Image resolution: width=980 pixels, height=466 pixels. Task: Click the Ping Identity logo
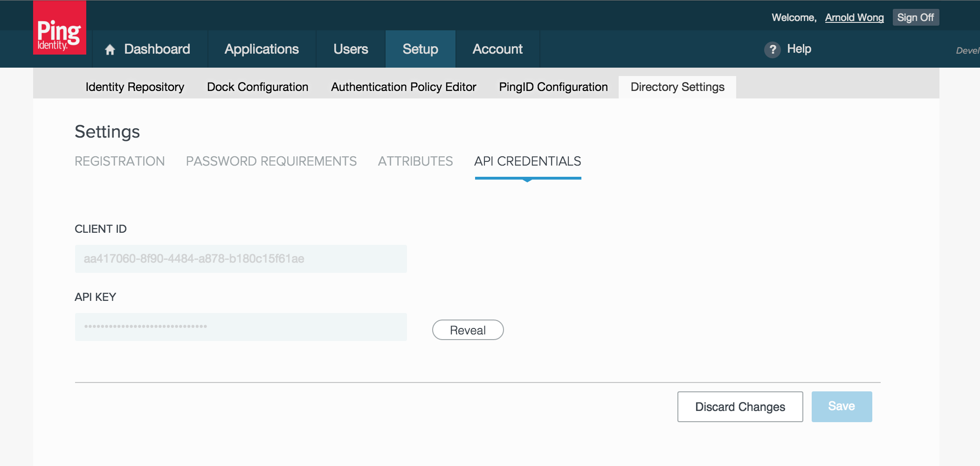pos(59,29)
